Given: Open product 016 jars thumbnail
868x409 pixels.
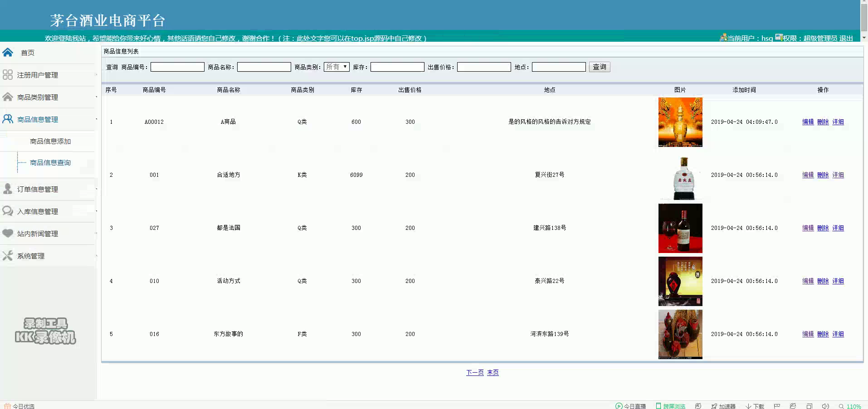Looking at the screenshot, I should click(680, 334).
